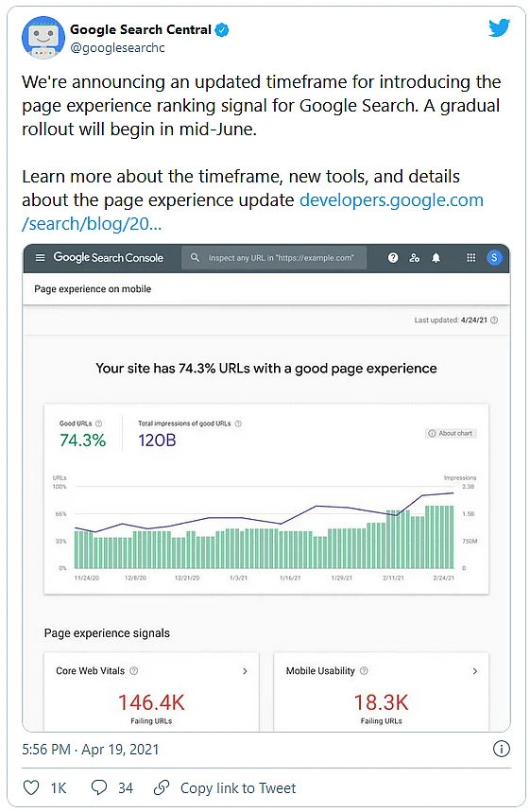The height and width of the screenshot is (812, 530).
Task: Open the 5:56 PM Apr 19, 2021 timestamp
Action: pyautogui.click(x=90, y=750)
